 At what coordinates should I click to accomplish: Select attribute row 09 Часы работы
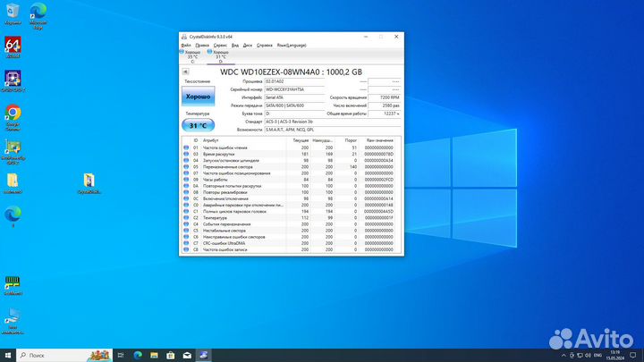tap(291, 180)
